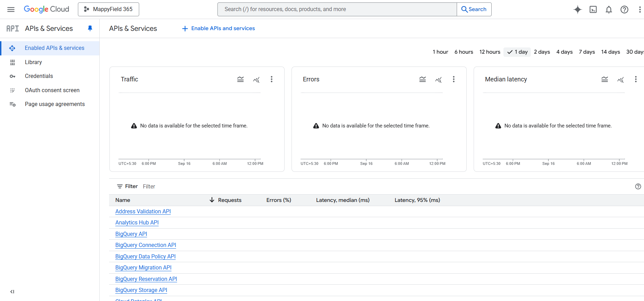This screenshot has width=644, height=301.
Task: Open Median latency chart options menu
Action: (x=636, y=79)
